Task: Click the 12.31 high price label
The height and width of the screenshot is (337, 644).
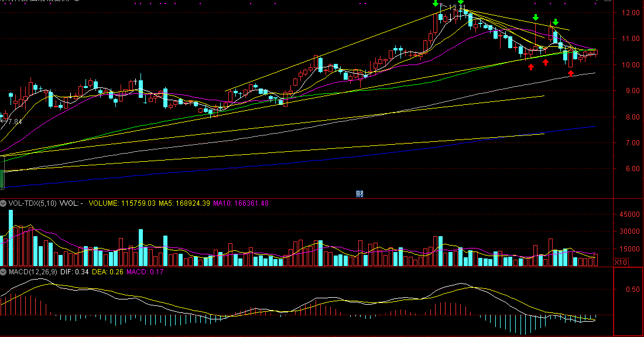Action: pos(457,8)
